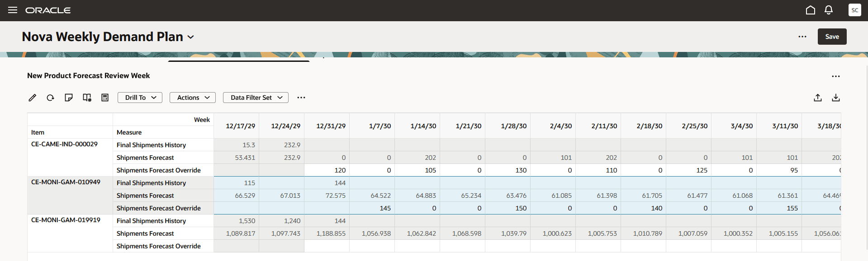Click the export upload icon
The height and width of the screenshot is (261, 868).
(818, 98)
